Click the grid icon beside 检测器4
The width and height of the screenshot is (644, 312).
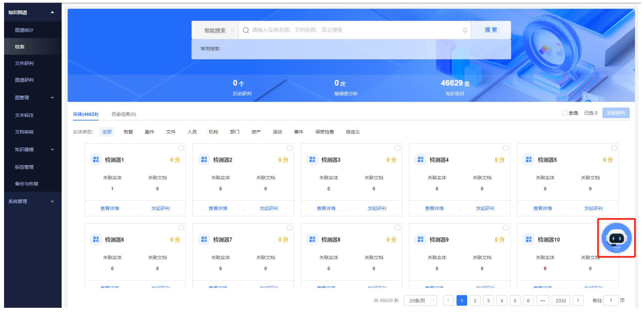point(420,160)
